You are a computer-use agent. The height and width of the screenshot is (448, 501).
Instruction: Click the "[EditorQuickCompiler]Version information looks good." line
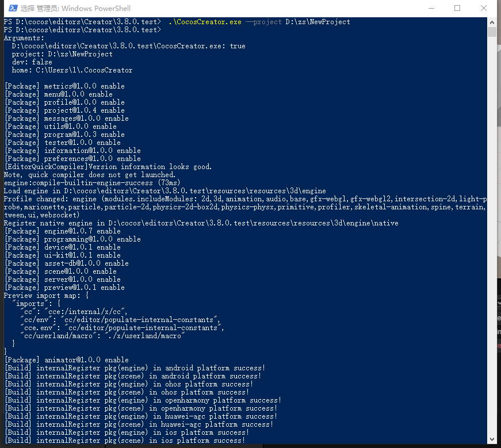coord(108,167)
